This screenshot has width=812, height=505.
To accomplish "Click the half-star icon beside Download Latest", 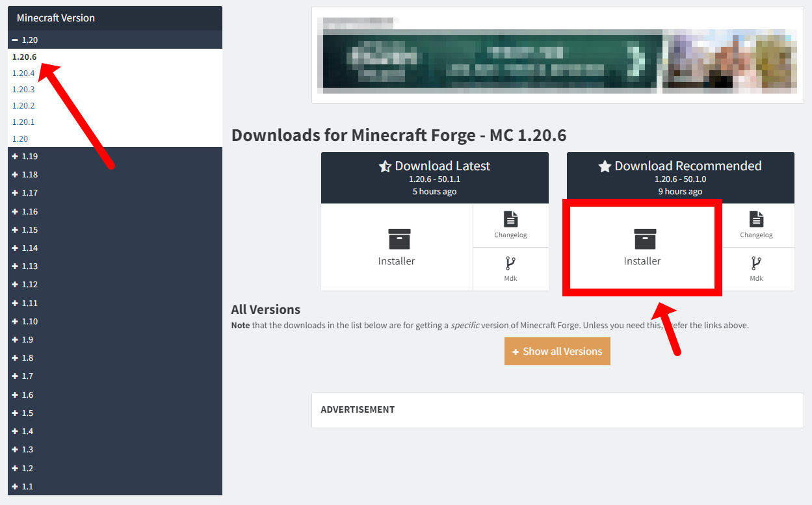I will click(x=385, y=166).
